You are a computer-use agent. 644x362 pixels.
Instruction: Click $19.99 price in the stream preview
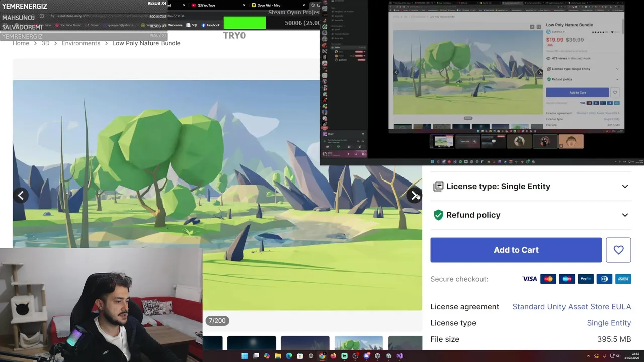555,40
